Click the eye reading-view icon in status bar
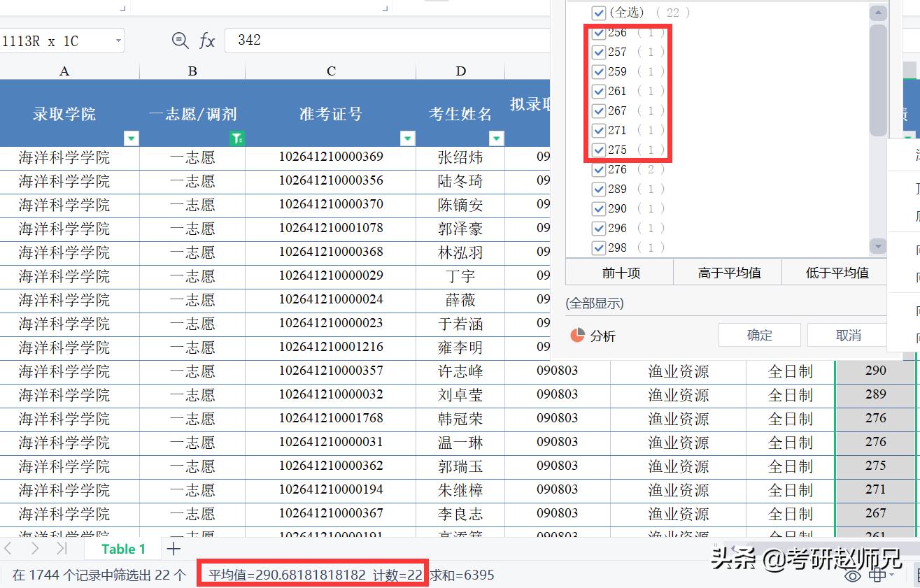Image resolution: width=920 pixels, height=588 pixels. [x=852, y=575]
